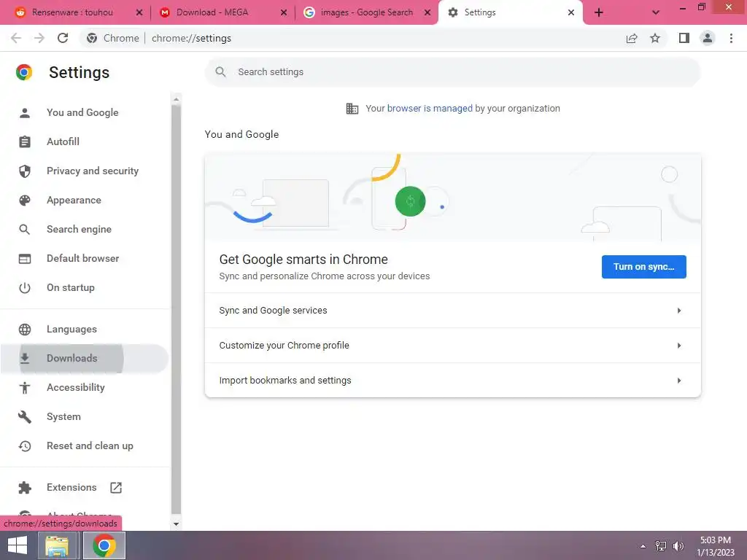Expand Customize your Chrome profile row

pyautogui.click(x=452, y=345)
